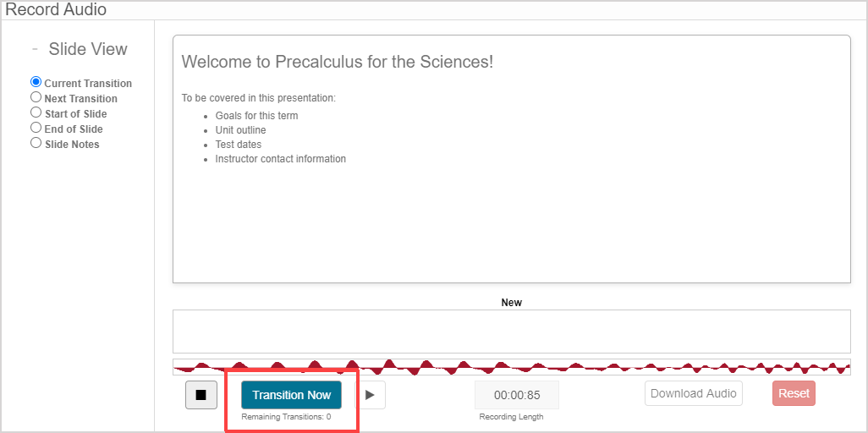The height and width of the screenshot is (433, 868).
Task: Choose the Next Transition view option
Action: [x=36, y=98]
